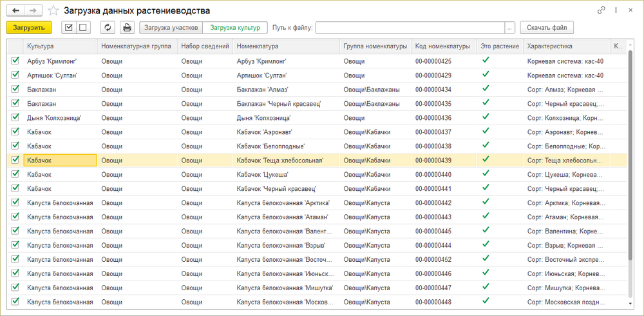
Task: Toggle checkbox for Баклажан 'Алмаз' row
Action: (x=15, y=89)
